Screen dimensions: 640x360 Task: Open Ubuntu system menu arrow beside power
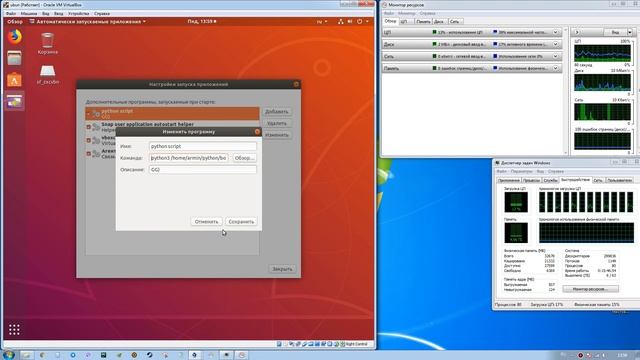pos(367,22)
